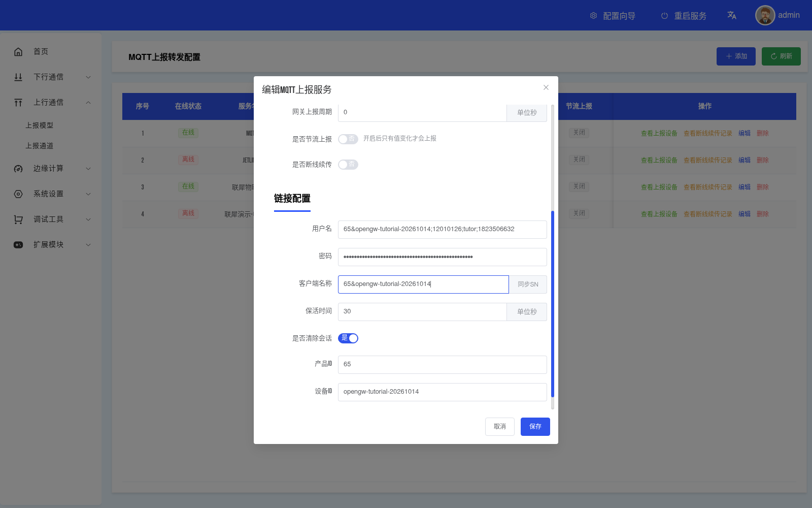Expand the 调试工具 menu chevron
The width and height of the screenshot is (812, 508).
88,219
